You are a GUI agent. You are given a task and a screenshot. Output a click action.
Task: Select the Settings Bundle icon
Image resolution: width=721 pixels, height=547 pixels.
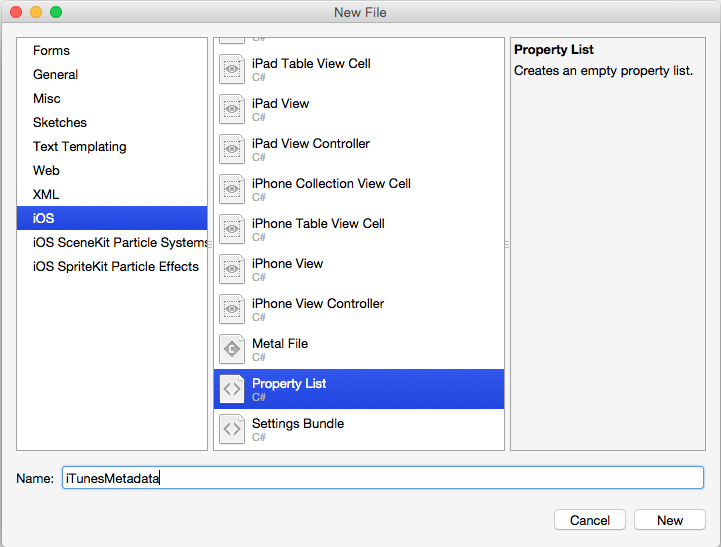[x=232, y=429]
